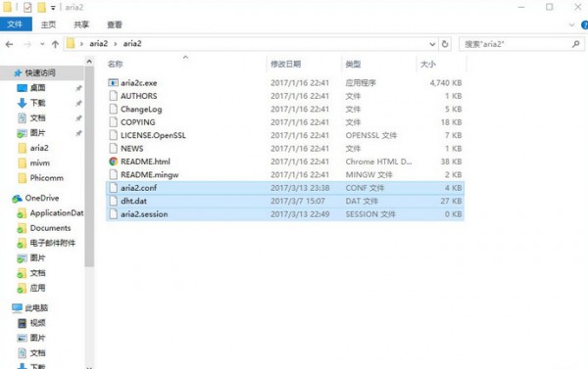Open 桌面 in quick access
The image size is (588, 369).
click(37, 88)
